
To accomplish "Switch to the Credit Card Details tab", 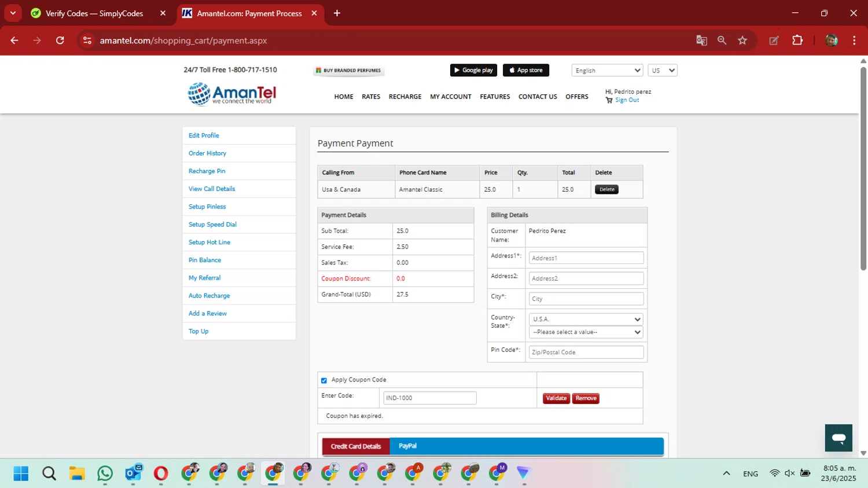I will 356,446.
